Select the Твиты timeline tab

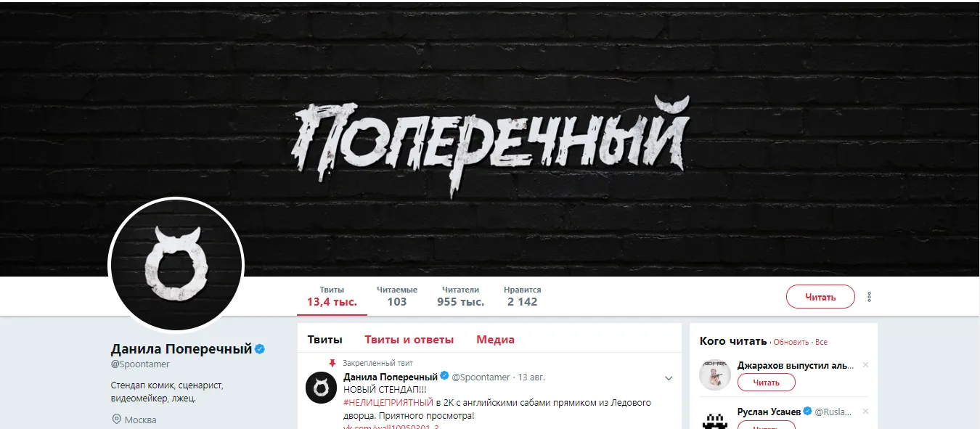pyautogui.click(x=324, y=340)
